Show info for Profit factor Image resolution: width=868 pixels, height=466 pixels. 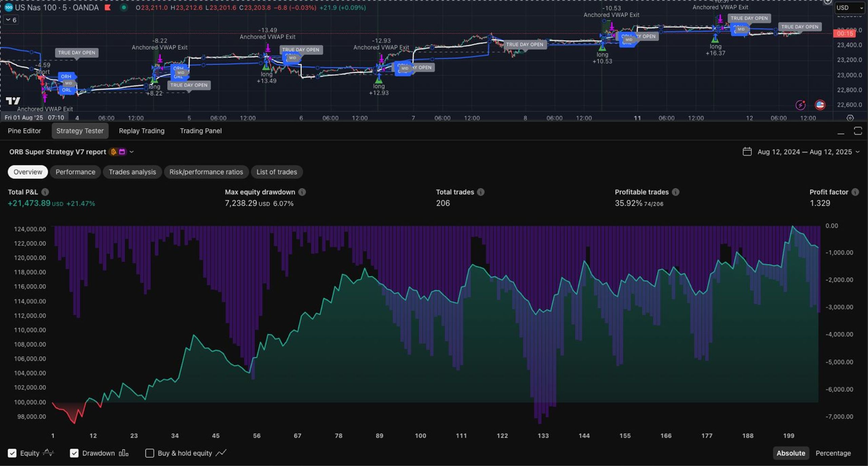tap(855, 192)
